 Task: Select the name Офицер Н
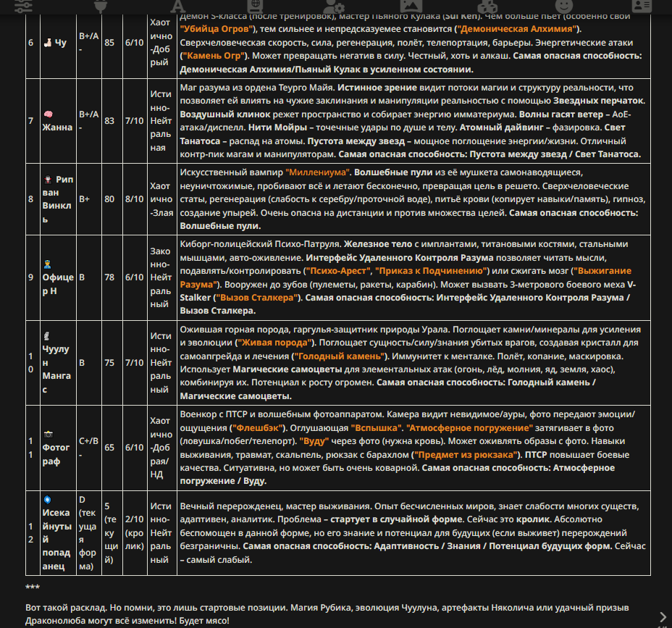pyautogui.click(x=58, y=284)
